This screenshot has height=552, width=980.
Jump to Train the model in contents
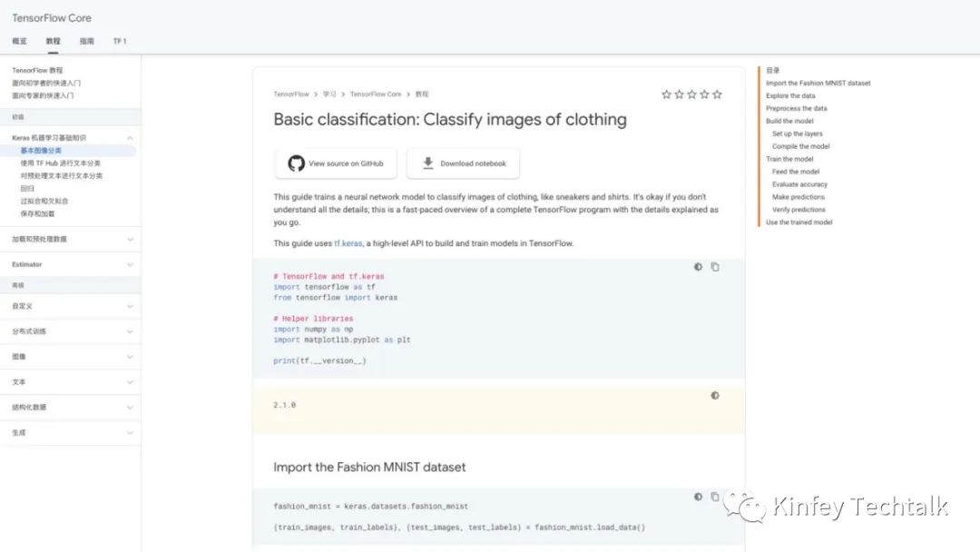click(x=789, y=159)
